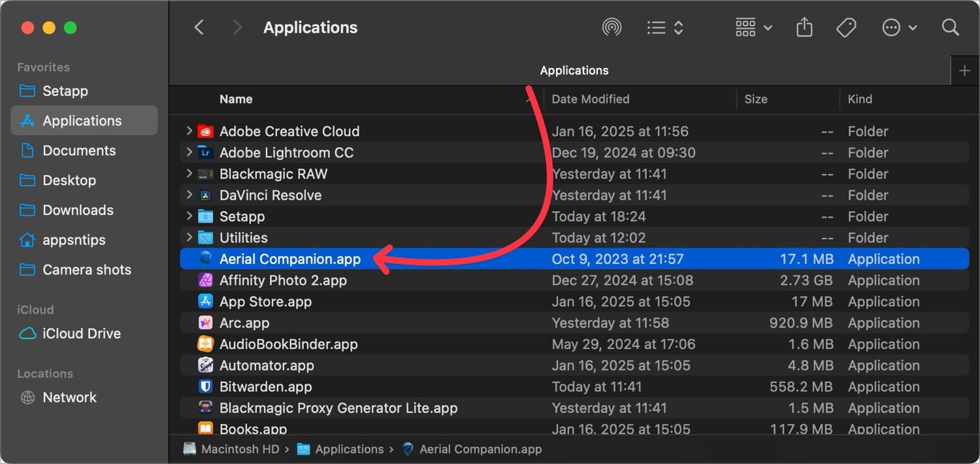Image resolution: width=980 pixels, height=464 pixels.
Task: Open iCloud Drive in the sidebar
Action: coord(84,333)
